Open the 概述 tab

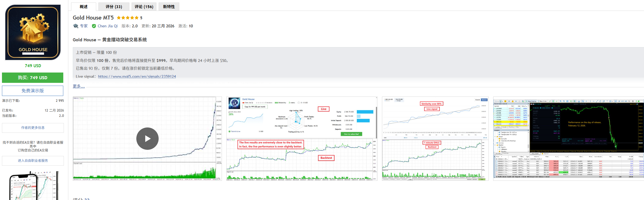83,7
